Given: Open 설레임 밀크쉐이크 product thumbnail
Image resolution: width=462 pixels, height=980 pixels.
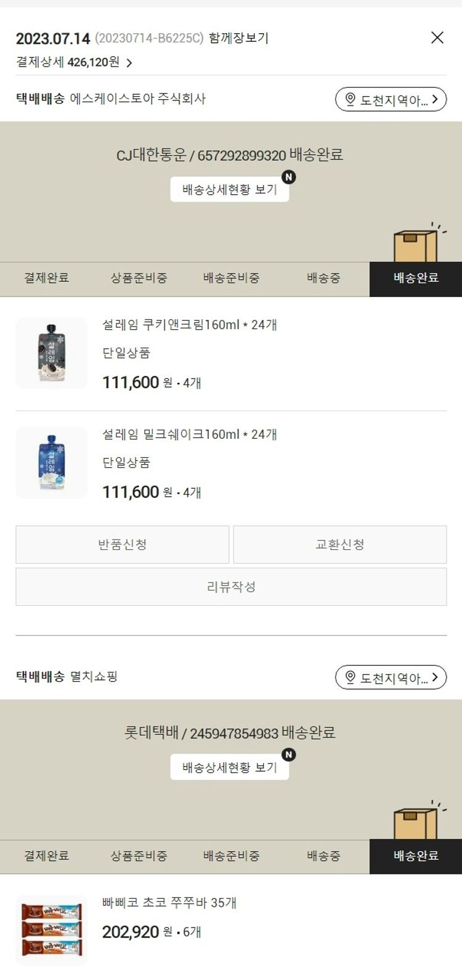Looking at the screenshot, I should [x=52, y=463].
